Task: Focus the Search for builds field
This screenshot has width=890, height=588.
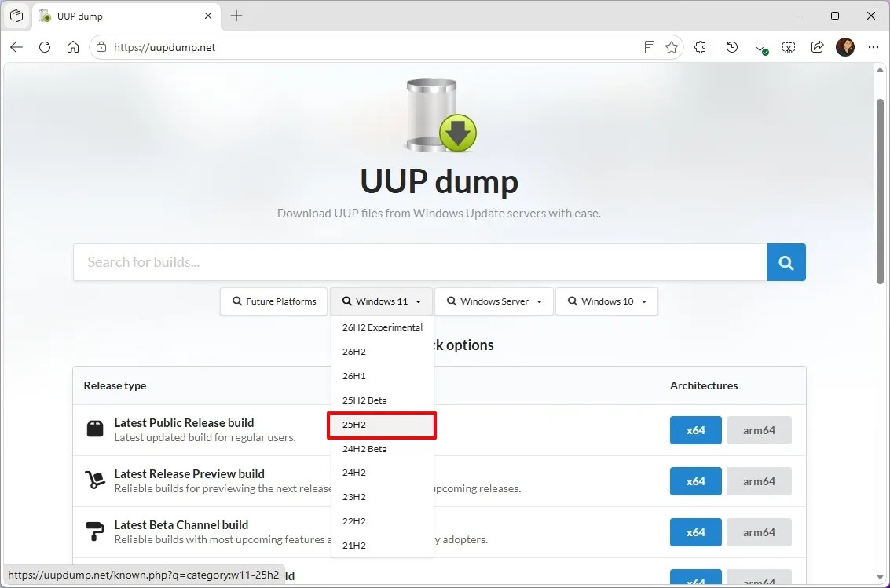Action: (419, 262)
